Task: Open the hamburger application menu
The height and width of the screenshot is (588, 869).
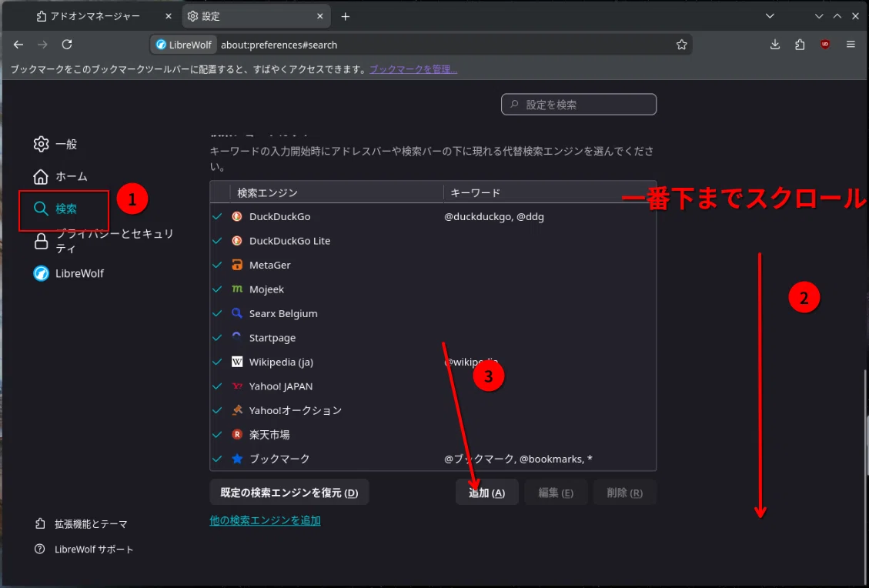Action: [851, 45]
